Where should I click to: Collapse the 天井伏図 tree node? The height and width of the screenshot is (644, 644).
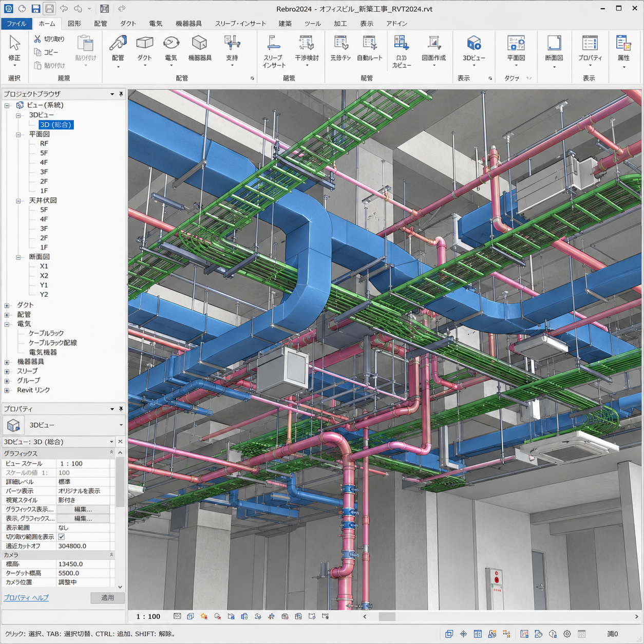[18, 201]
